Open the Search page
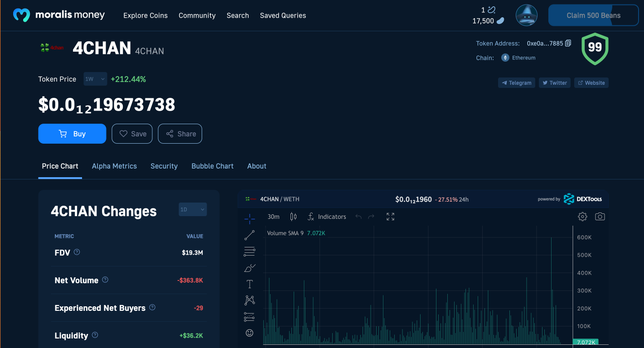 click(x=238, y=15)
